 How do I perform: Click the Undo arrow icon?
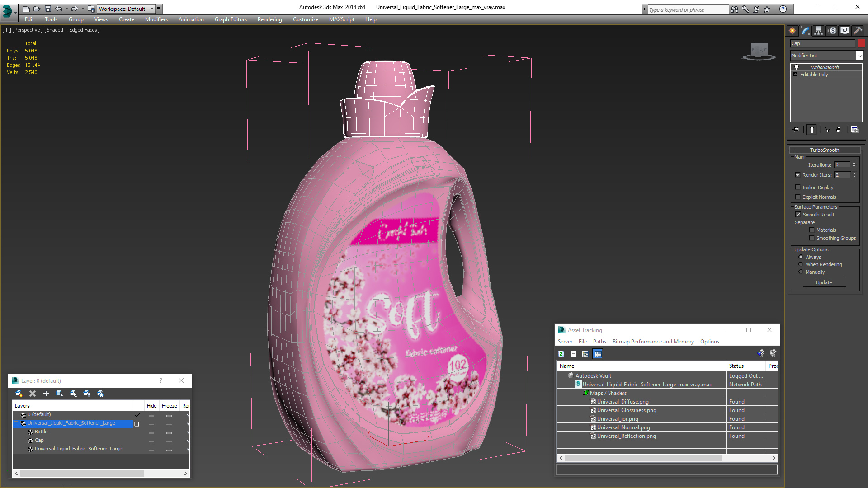point(58,9)
